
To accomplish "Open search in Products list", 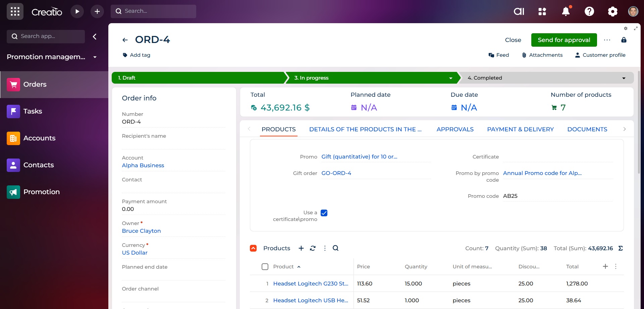I will [335, 248].
